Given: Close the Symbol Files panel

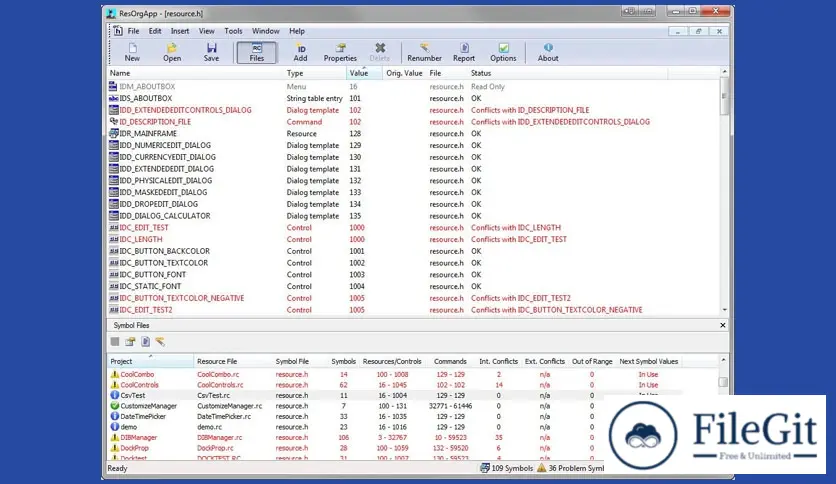Looking at the screenshot, I should coord(722,325).
